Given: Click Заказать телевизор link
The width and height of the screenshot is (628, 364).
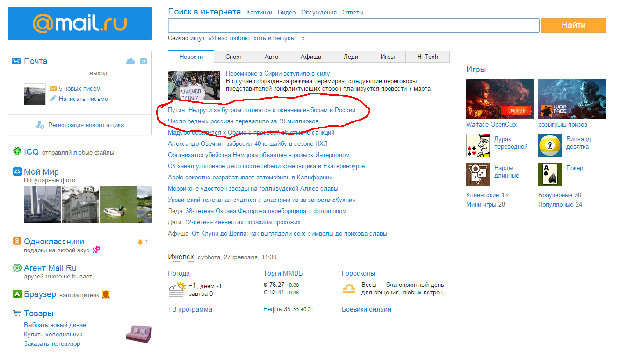Looking at the screenshot, I should tap(52, 343).
